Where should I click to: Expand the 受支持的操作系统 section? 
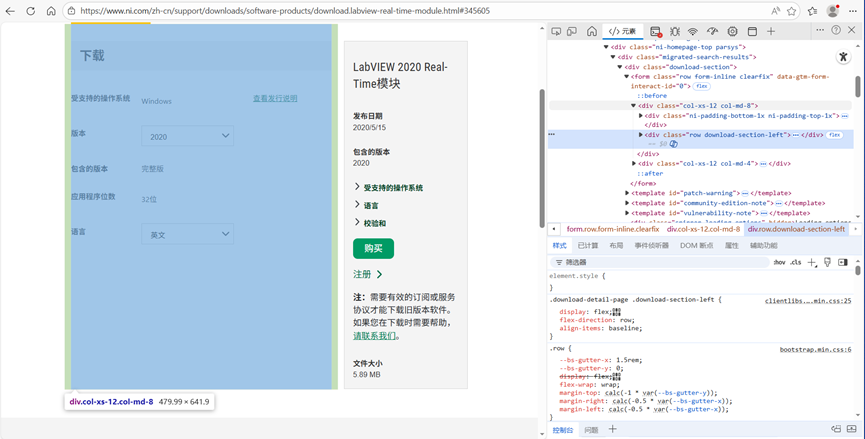point(388,188)
